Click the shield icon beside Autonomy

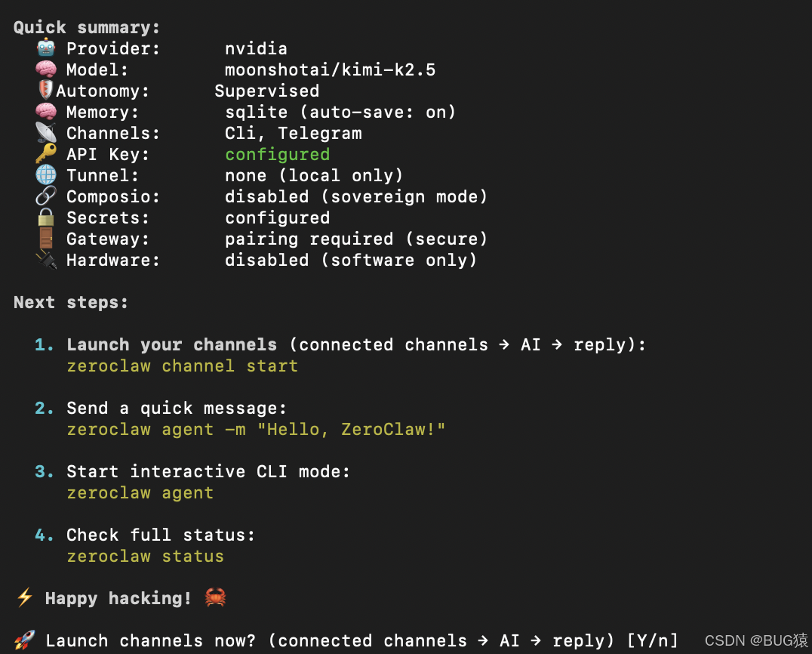tap(45, 90)
